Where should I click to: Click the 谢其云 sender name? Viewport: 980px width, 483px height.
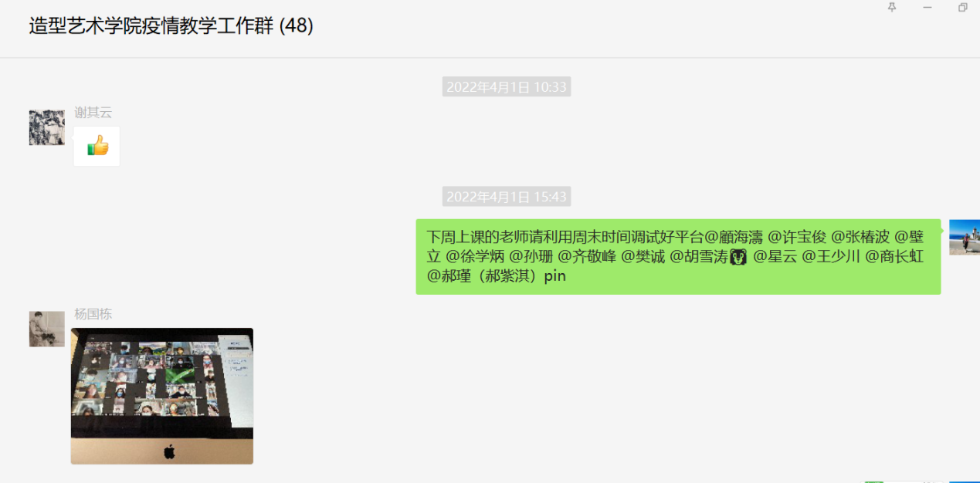click(93, 113)
